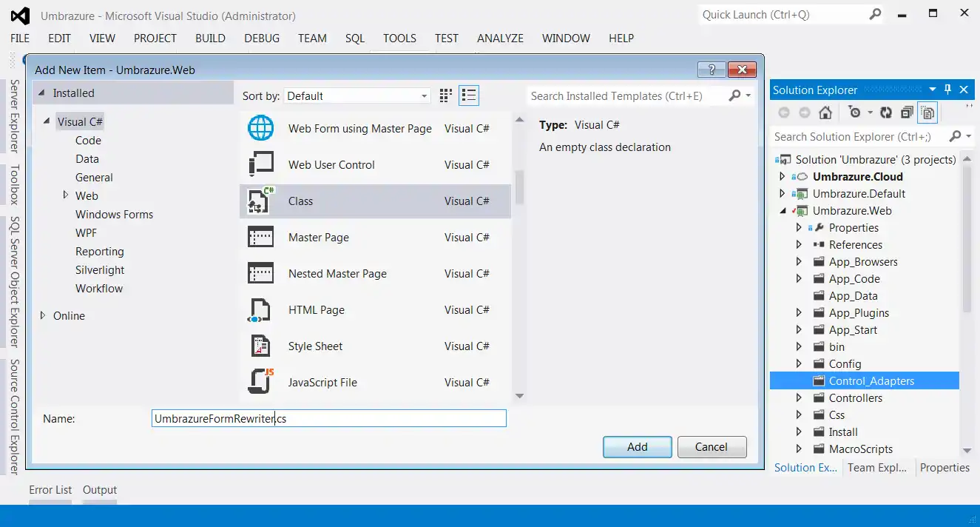Click the Quick Launch search magnifier icon

pyautogui.click(x=876, y=14)
